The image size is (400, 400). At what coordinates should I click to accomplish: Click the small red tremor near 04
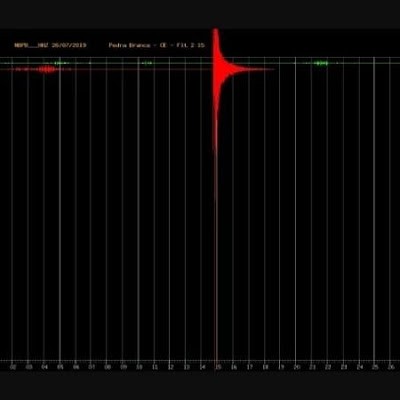pyautogui.click(x=47, y=69)
